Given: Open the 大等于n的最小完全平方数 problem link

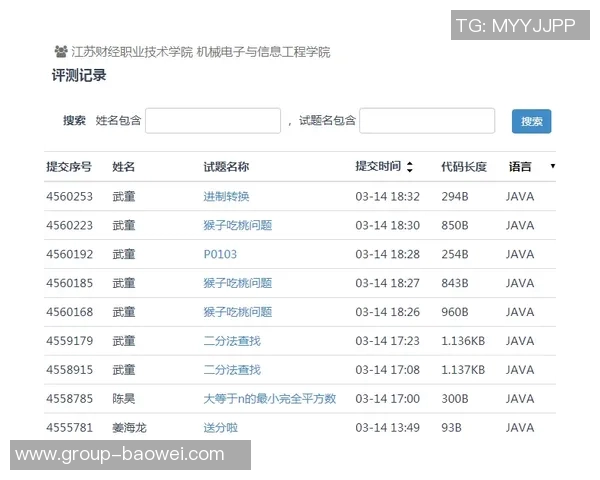Looking at the screenshot, I should (269, 400).
